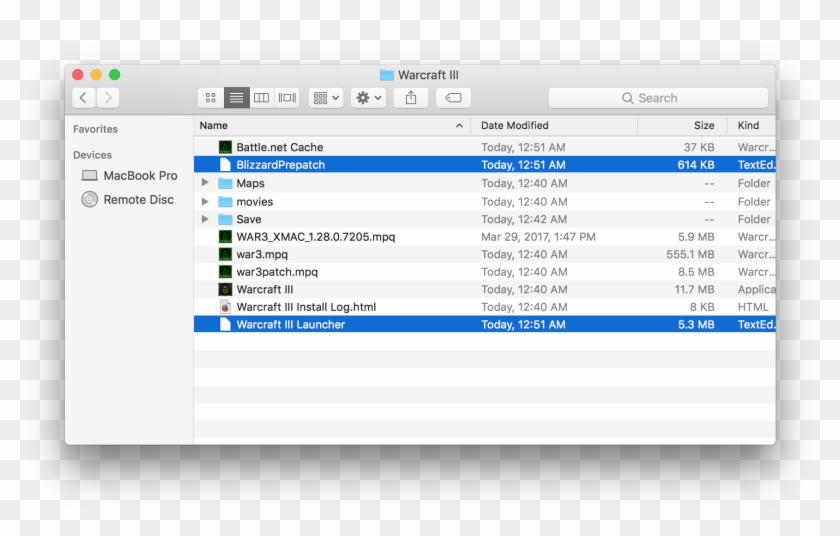Go back with the left chevron button
Image resolution: width=840 pixels, height=536 pixels.
pos(84,98)
